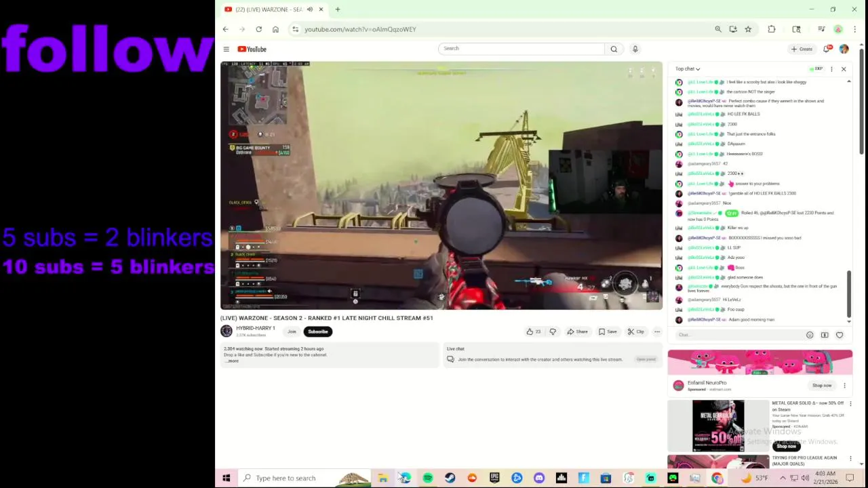Open Windows notification center icon

click(850, 478)
